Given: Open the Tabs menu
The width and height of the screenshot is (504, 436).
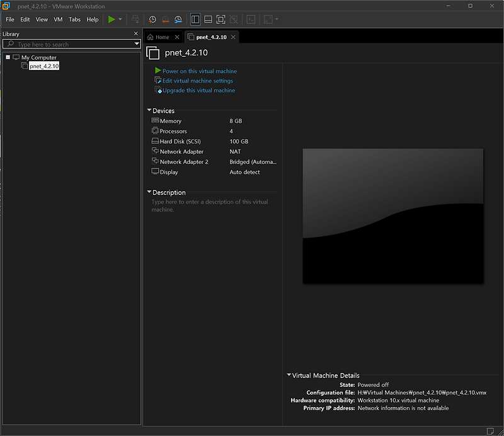Looking at the screenshot, I should pyautogui.click(x=74, y=20).
